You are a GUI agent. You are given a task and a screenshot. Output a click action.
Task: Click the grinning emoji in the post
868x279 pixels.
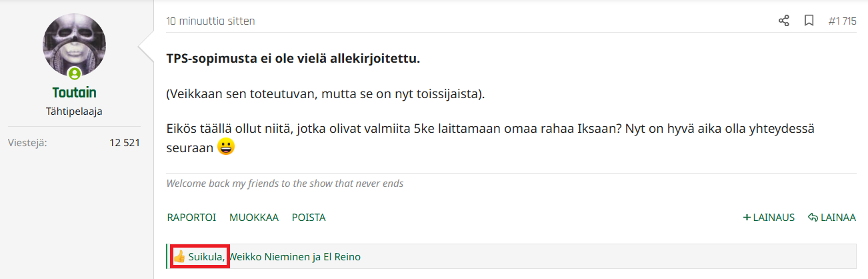(x=227, y=147)
